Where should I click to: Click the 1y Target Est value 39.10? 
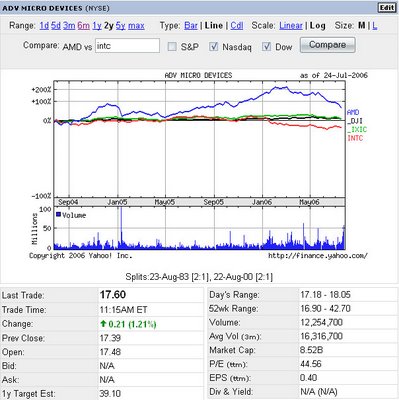click(110, 394)
